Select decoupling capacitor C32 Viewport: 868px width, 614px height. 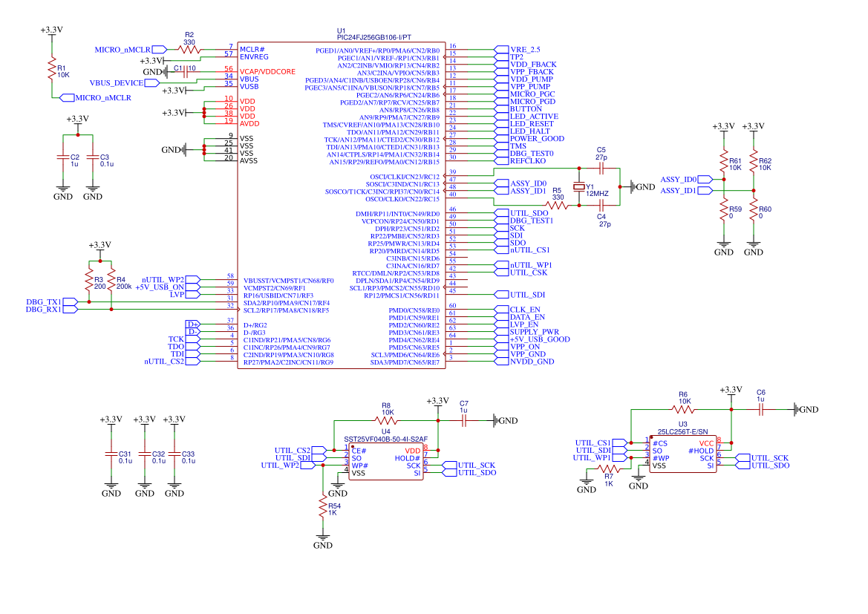[145, 454]
